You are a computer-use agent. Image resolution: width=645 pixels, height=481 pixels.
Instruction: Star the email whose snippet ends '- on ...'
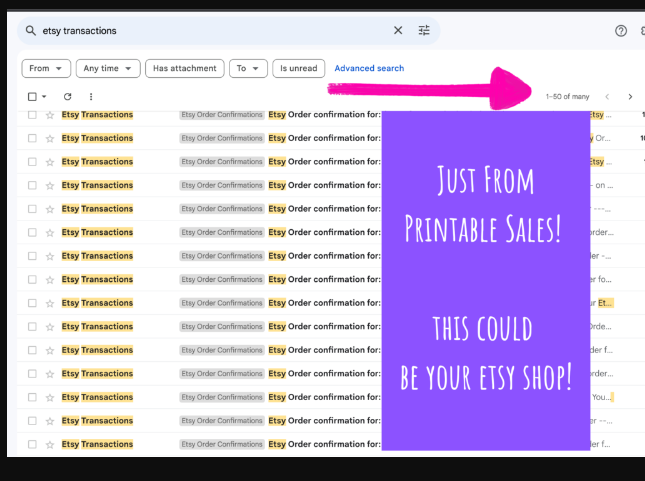[50, 186]
